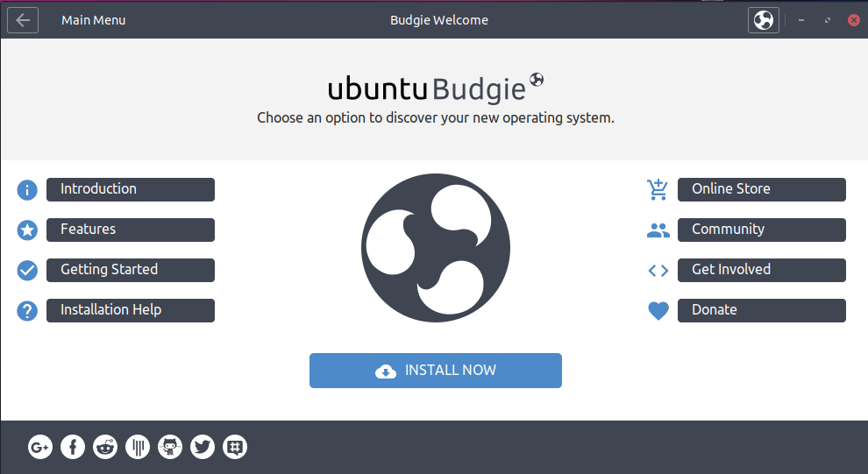Open the Community section

pyautogui.click(x=762, y=230)
